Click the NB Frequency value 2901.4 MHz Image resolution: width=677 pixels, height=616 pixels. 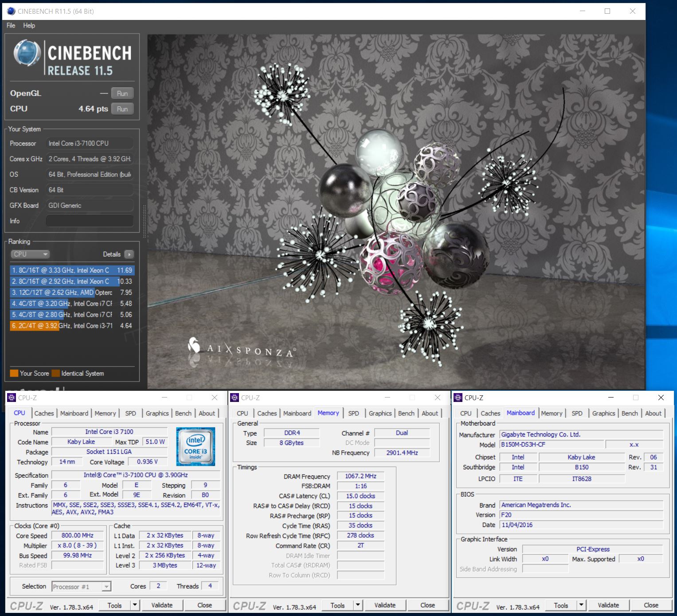(x=402, y=452)
